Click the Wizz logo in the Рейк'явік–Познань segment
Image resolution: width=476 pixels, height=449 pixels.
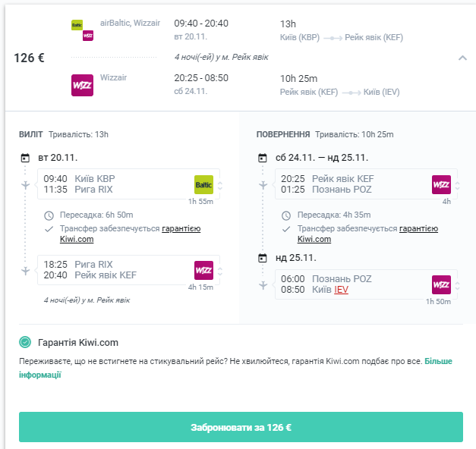click(441, 184)
